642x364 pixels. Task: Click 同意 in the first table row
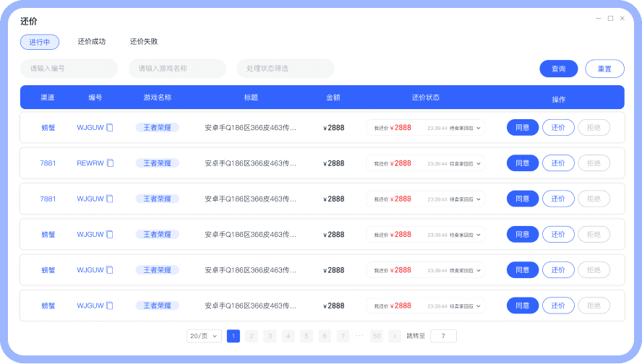(523, 128)
